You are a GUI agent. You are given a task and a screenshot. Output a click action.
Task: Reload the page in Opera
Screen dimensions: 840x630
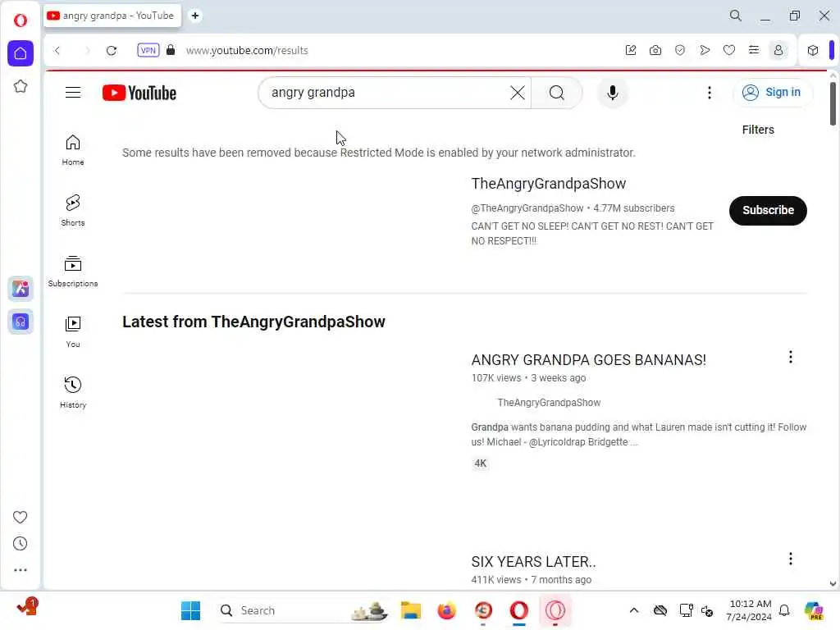pyautogui.click(x=112, y=50)
